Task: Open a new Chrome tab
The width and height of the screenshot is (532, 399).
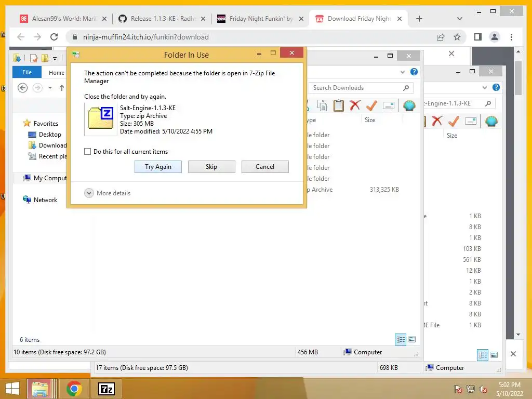Action: pyautogui.click(x=419, y=19)
